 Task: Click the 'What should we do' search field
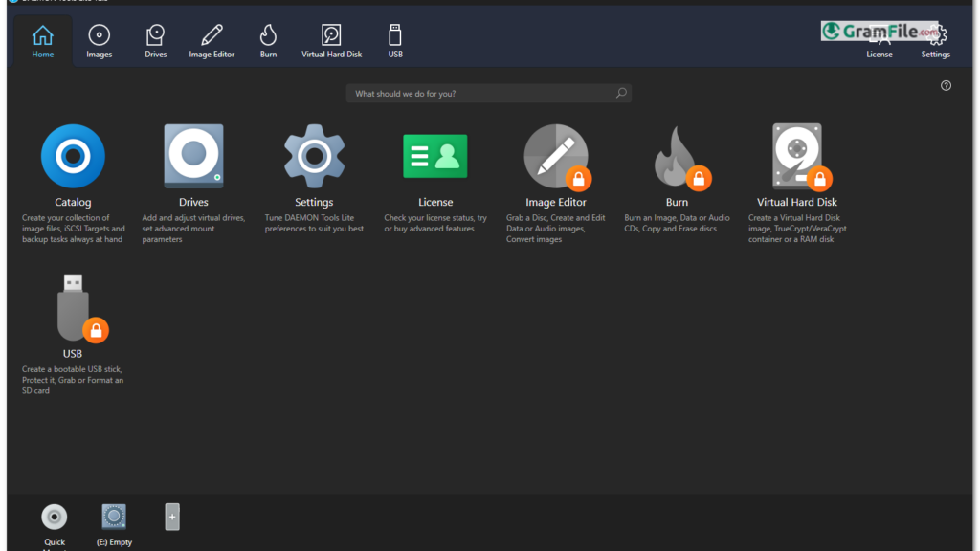(479, 94)
